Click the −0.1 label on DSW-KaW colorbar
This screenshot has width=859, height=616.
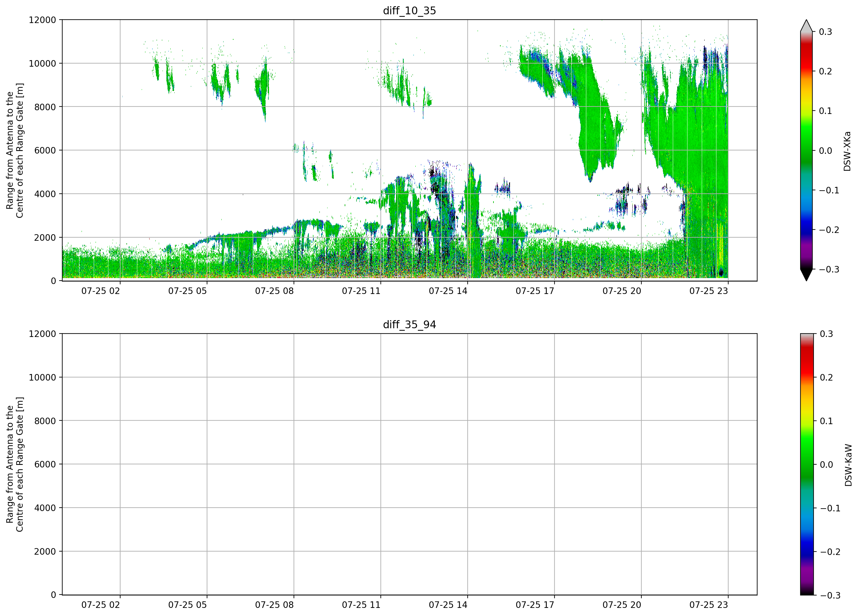click(x=830, y=509)
